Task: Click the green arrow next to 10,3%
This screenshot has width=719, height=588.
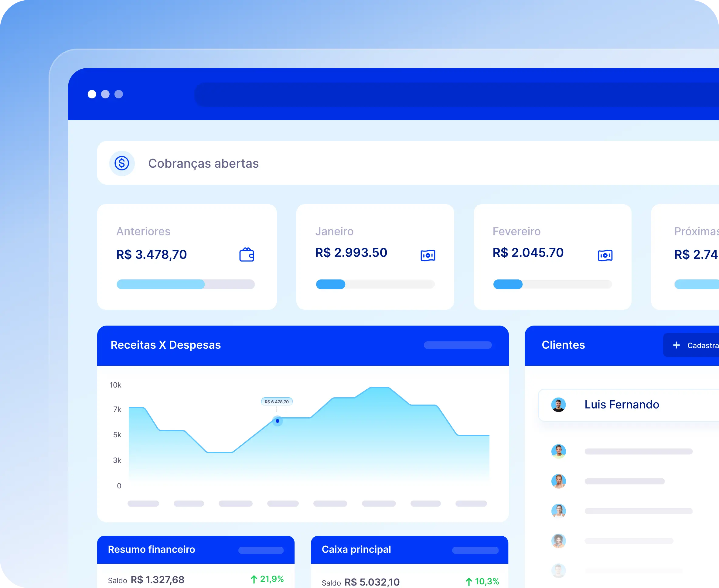Action: (x=469, y=582)
